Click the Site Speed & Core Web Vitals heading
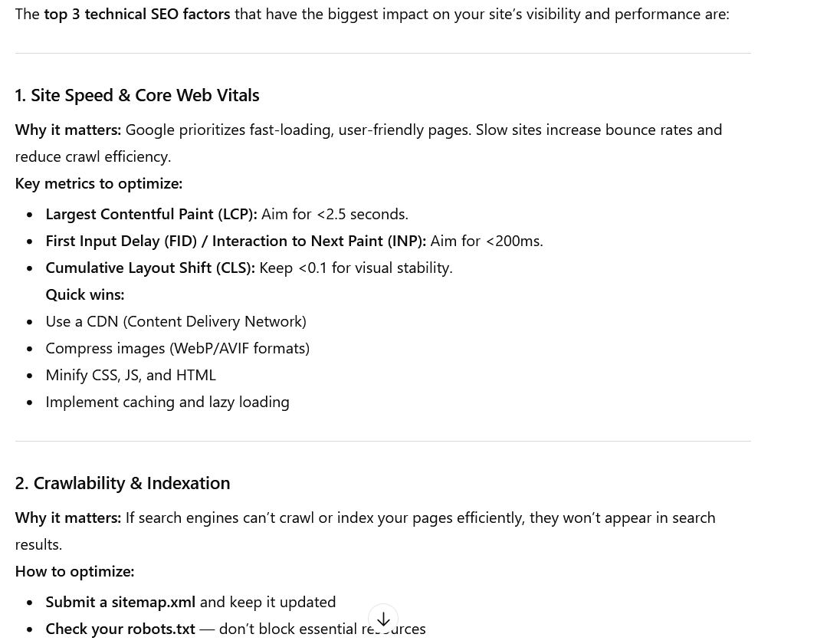The width and height of the screenshot is (817, 644). [x=137, y=94]
